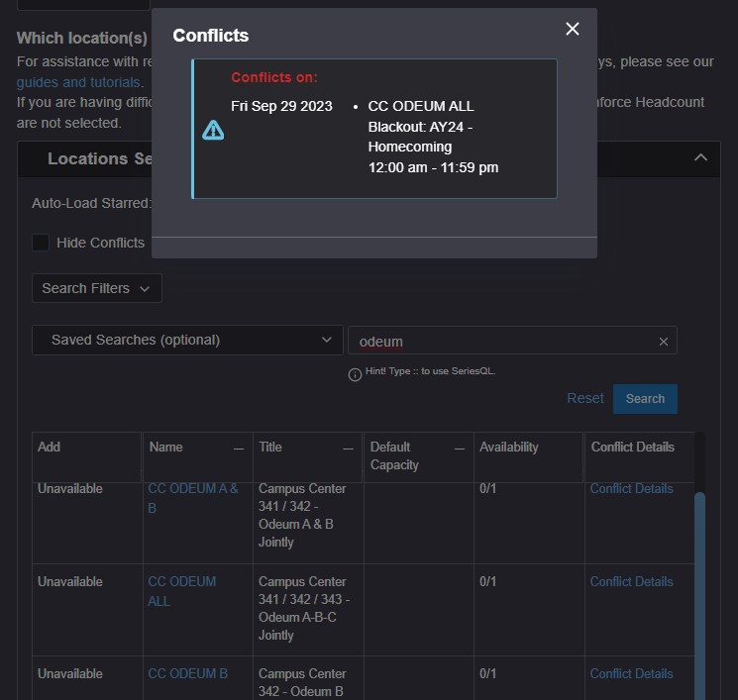Click the info icon beside the SeriesQL hint

click(x=355, y=374)
